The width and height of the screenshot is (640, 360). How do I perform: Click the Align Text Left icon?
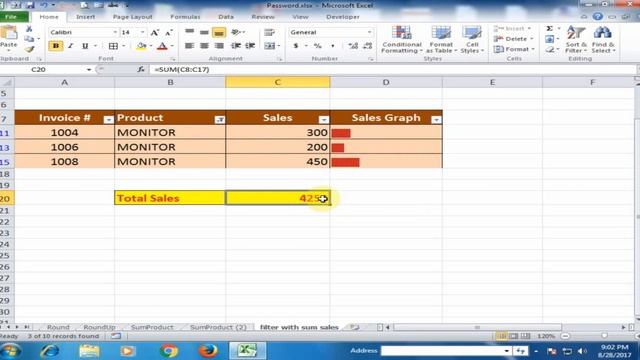[x=189, y=46]
